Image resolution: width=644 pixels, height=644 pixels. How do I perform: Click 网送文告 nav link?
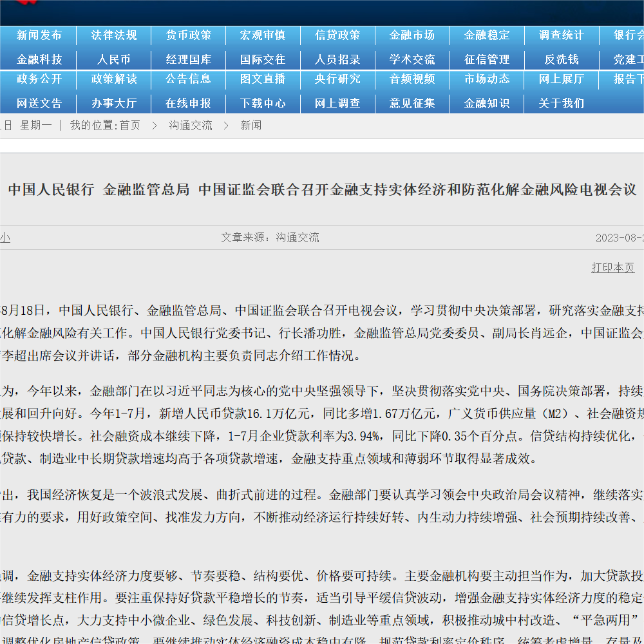click(39, 103)
